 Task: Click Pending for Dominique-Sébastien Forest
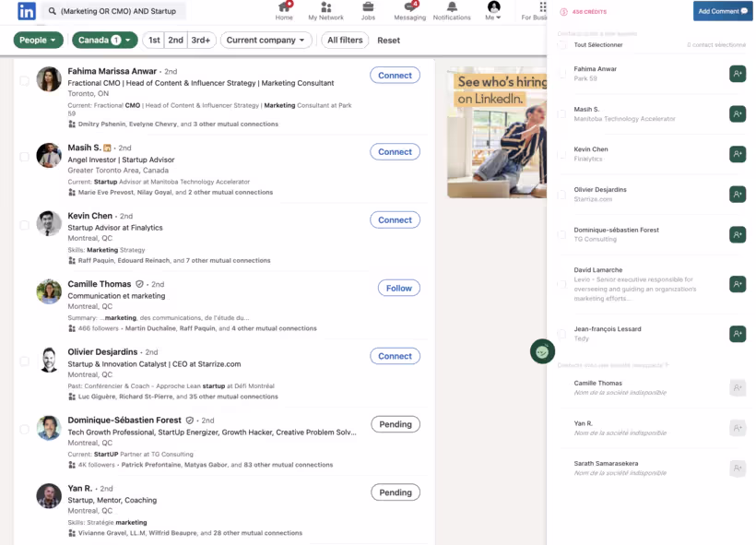tap(396, 424)
